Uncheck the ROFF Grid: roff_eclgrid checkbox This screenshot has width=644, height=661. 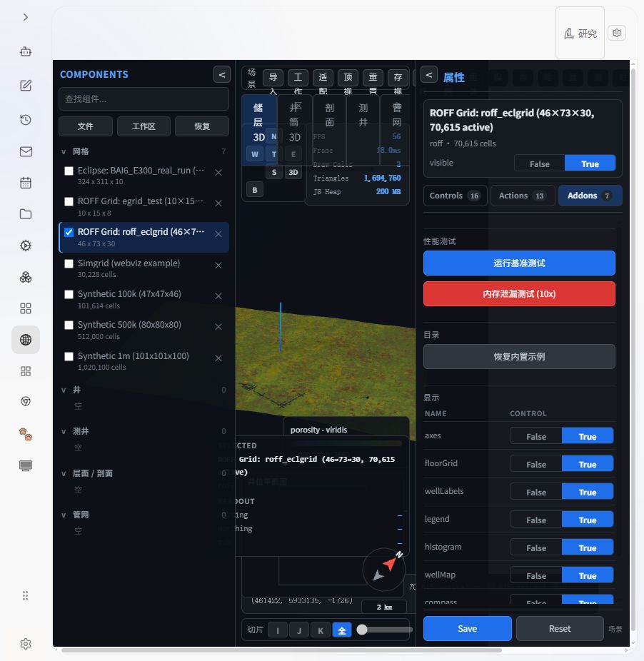[69, 232]
